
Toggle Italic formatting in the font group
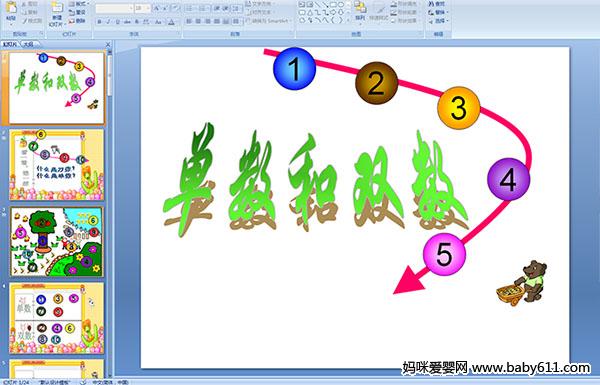(x=108, y=22)
